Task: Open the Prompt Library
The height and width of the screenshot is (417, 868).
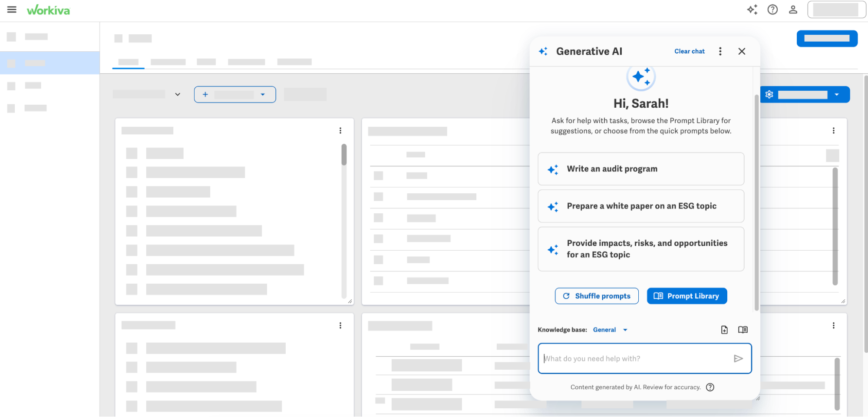Action: pyautogui.click(x=686, y=296)
